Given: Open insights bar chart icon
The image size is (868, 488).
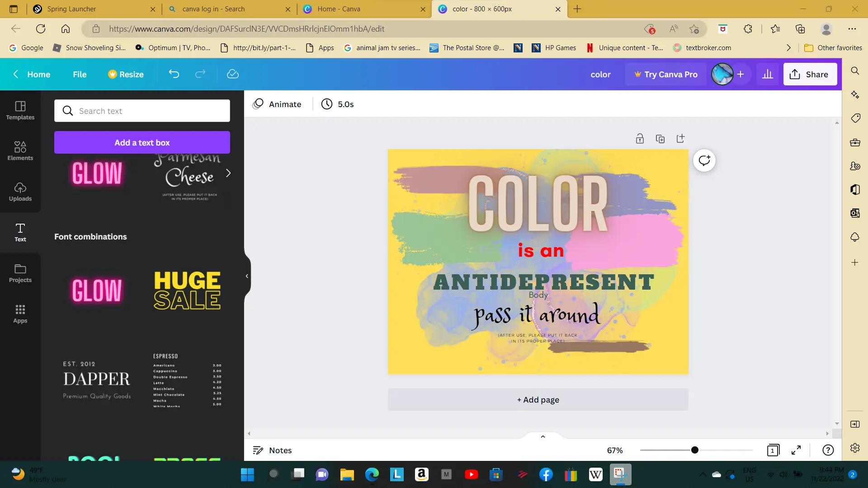Looking at the screenshot, I should point(768,74).
